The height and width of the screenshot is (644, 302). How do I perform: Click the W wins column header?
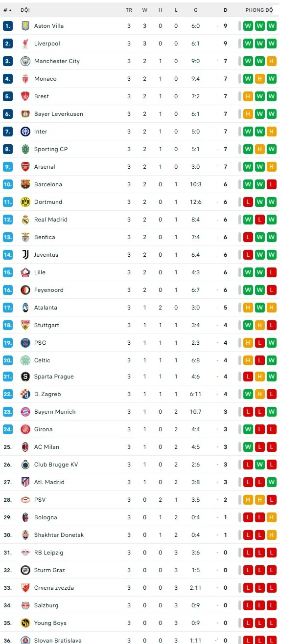click(x=144, y=10)
